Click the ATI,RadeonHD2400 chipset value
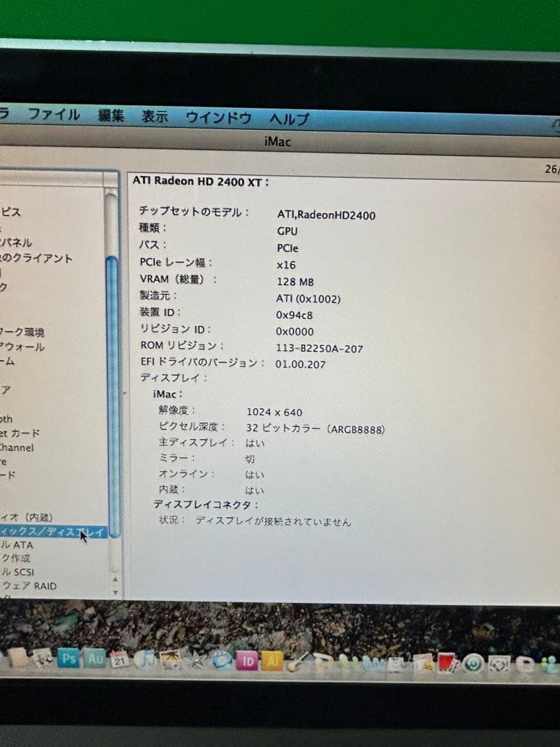This screenshot has height=747, width=560. (326, 215)
